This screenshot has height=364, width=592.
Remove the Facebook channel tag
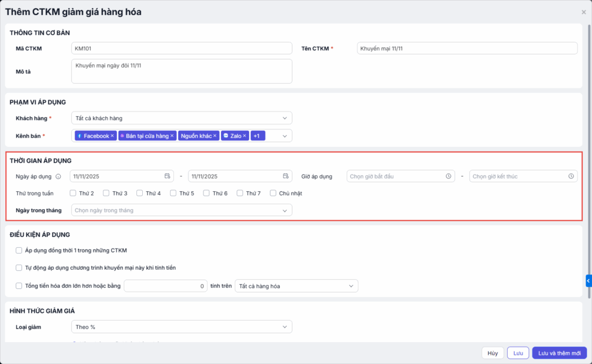pyautogui.click(x=113, y=136)
